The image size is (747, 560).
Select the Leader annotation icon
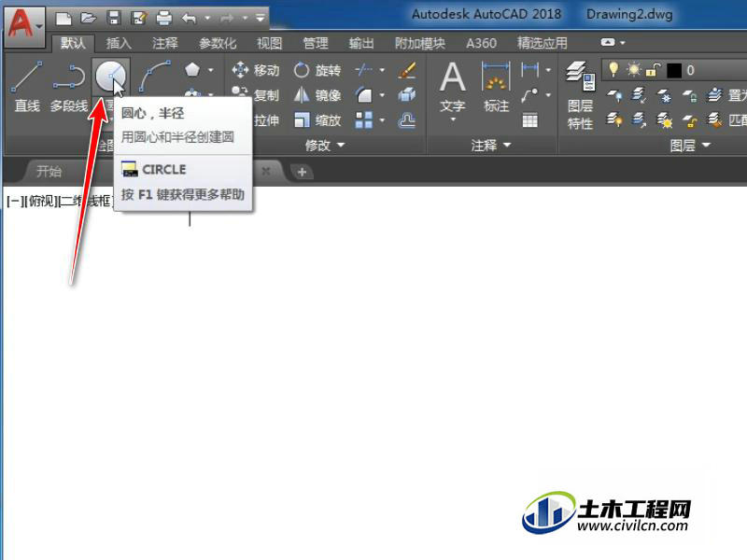coord(530,95)
